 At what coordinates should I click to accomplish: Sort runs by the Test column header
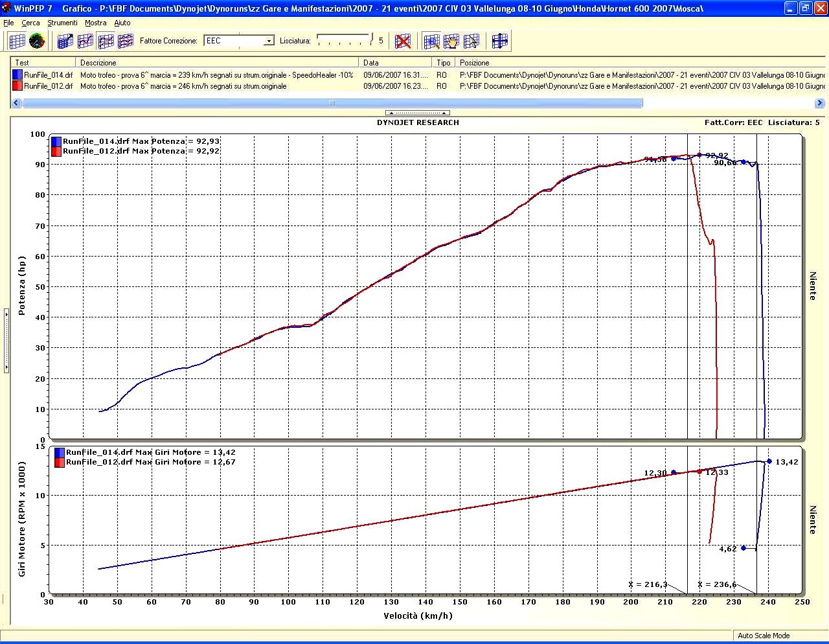(x=43, y=63)
